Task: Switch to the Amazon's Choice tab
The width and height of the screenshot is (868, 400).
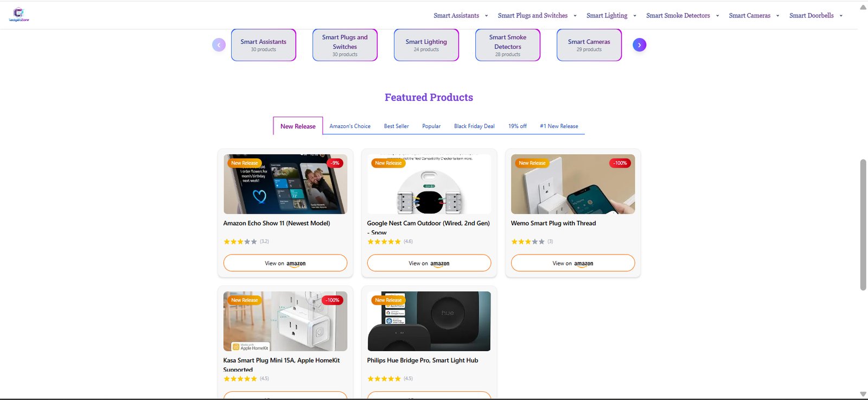Action: [x=349, y=126]
